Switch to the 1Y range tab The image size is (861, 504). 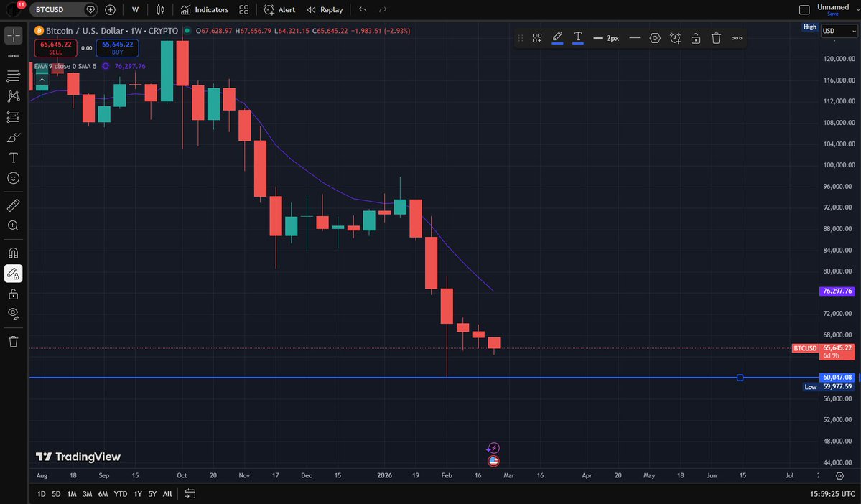tap(137, 494)
